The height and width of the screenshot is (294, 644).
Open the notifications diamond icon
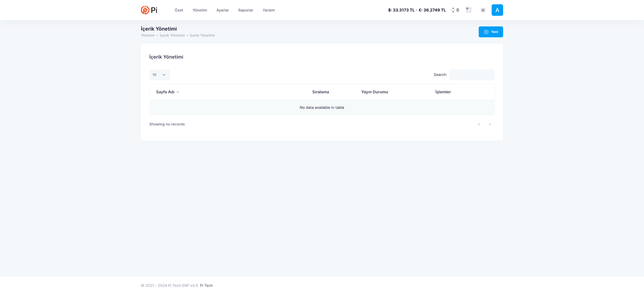pos(453,10)
